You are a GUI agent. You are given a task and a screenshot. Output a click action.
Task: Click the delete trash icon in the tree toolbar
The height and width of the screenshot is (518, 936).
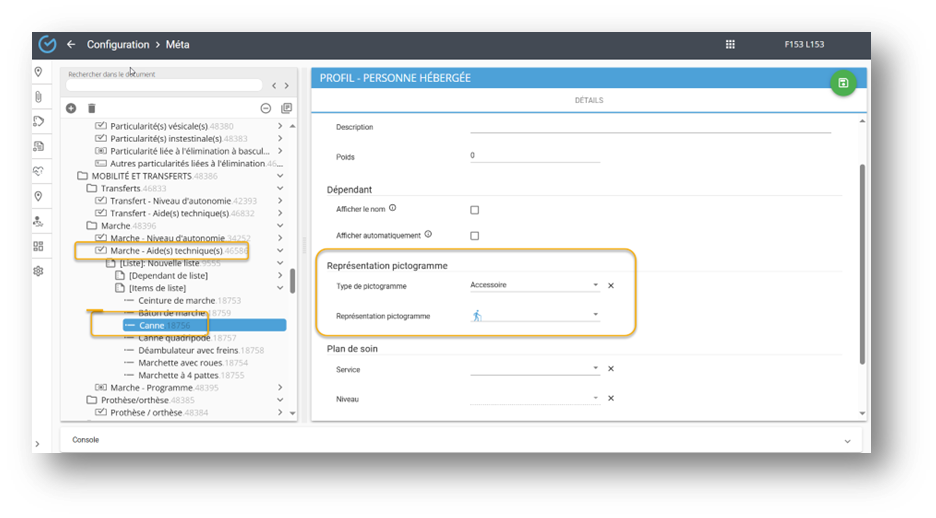[92, 108]
